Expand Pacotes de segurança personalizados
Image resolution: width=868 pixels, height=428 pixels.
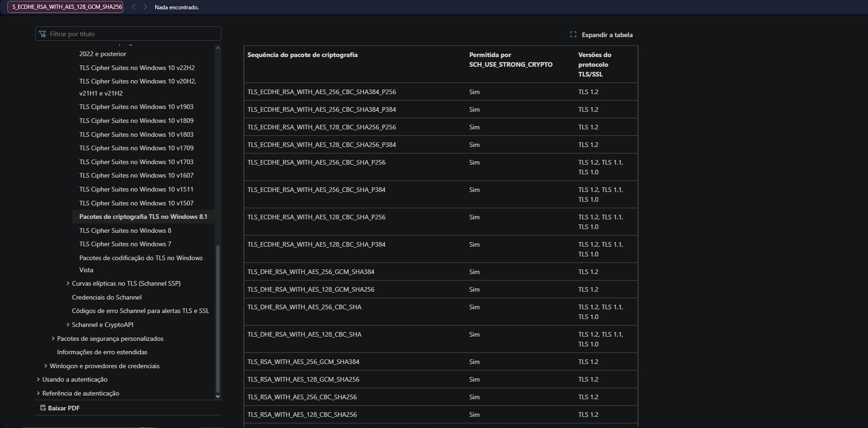coord(53,339)
